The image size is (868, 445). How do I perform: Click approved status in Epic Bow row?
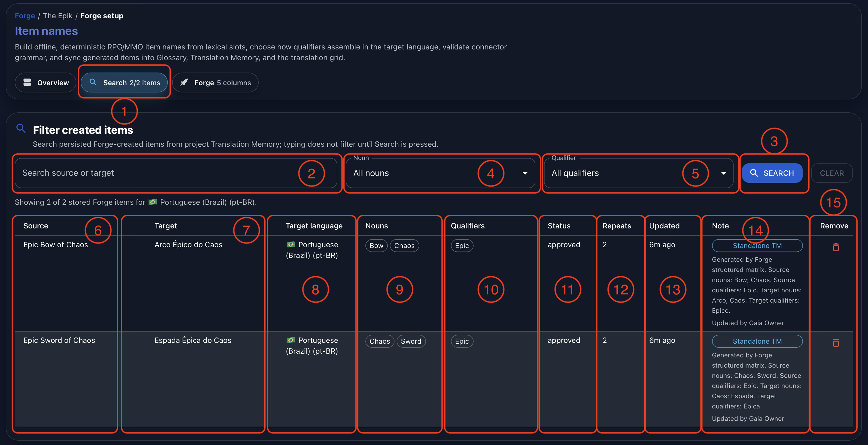point(564,245)
